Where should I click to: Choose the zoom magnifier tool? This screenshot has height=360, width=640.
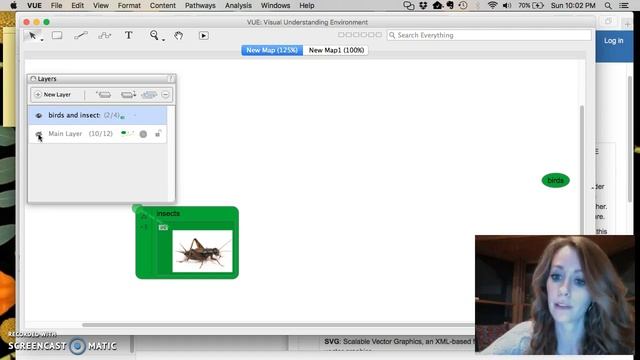click(x=154, y=35)
